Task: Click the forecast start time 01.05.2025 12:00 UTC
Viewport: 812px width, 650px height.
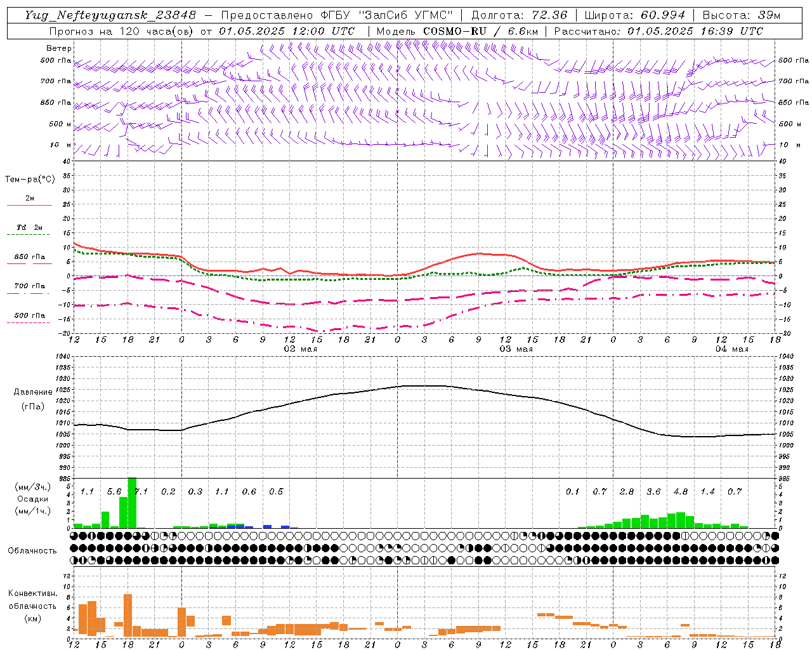Action: tap(287, 31)
